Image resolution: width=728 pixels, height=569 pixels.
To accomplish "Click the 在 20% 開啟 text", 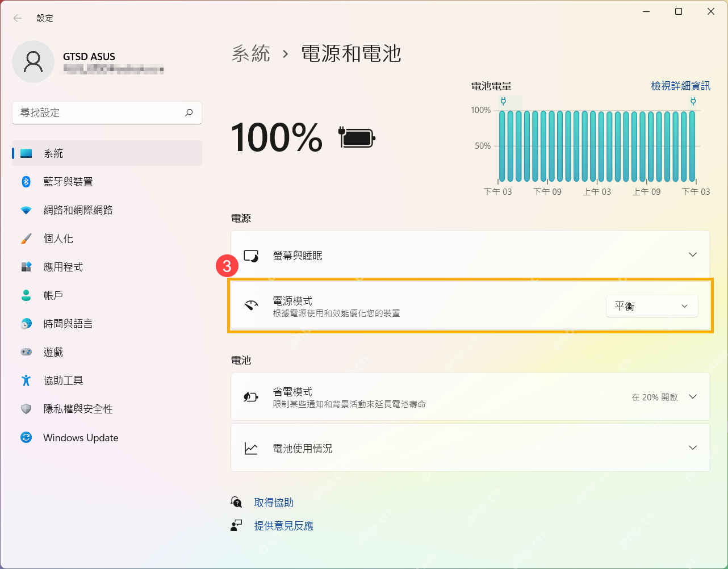I will pos(655,397).
